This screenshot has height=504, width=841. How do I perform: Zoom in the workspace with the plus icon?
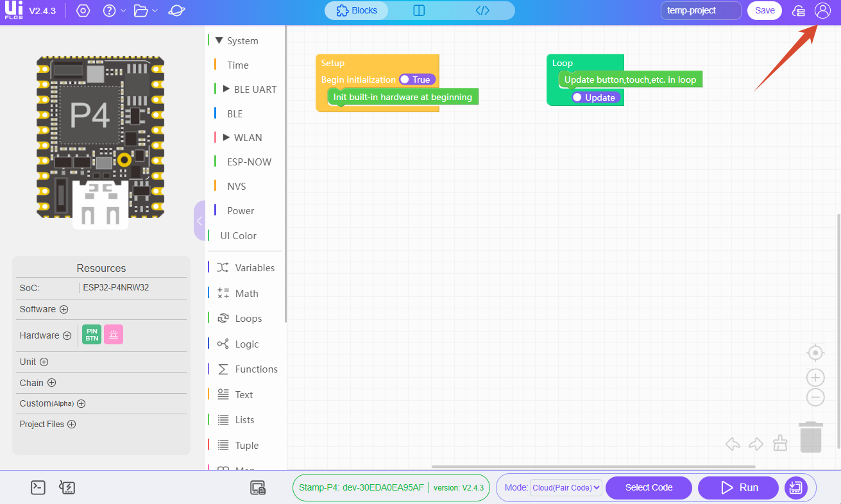coord(815,378)
